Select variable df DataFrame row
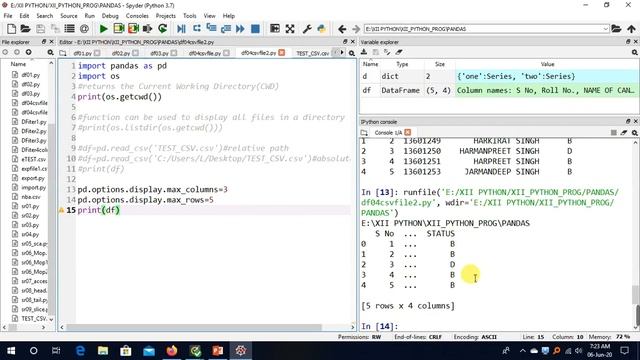This screenshot has height=360, width=640. (x=499, y=90)
